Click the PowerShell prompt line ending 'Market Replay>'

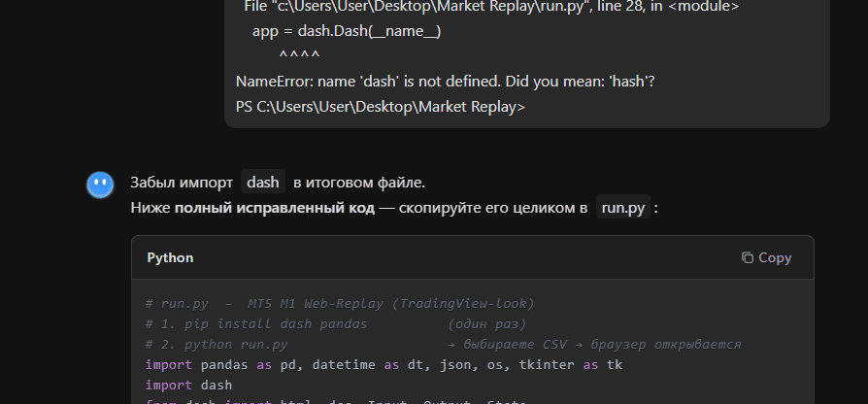coord(380,106)
